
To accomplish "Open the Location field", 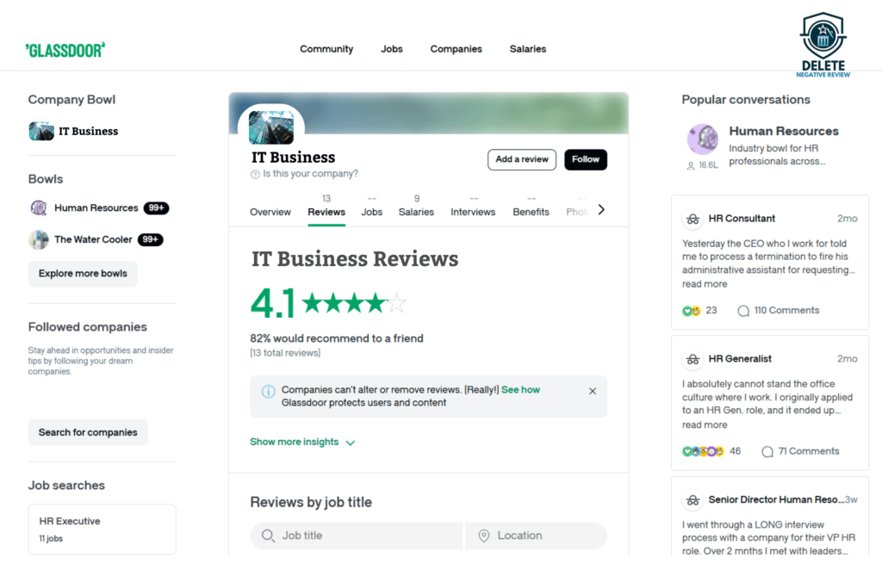I will pyautogui.click(x=536, y=535).
